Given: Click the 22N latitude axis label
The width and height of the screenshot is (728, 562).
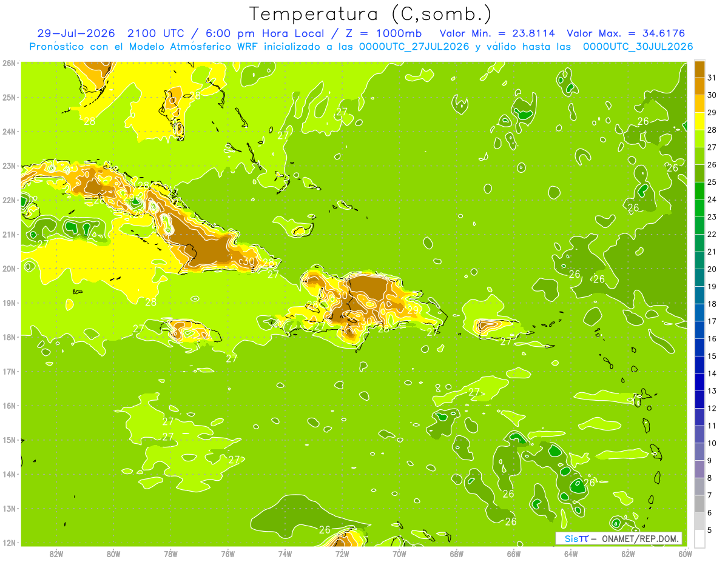Looking at the screenshot, I should 8,200.
